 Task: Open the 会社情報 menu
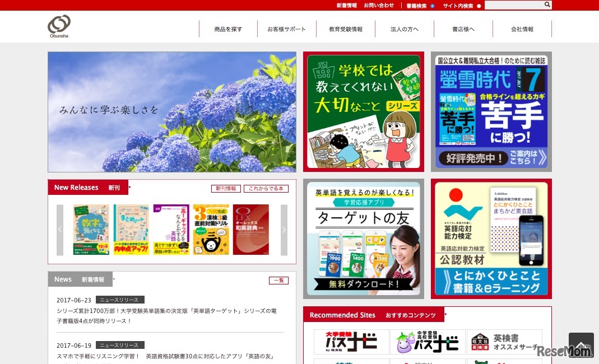[522, 29]
